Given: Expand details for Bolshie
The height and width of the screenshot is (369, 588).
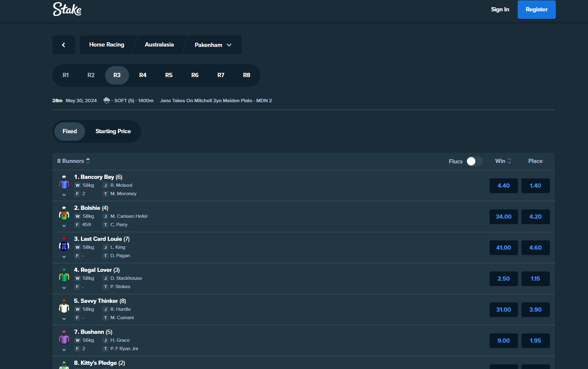Looking at the screenshot, I should (64, 226).
